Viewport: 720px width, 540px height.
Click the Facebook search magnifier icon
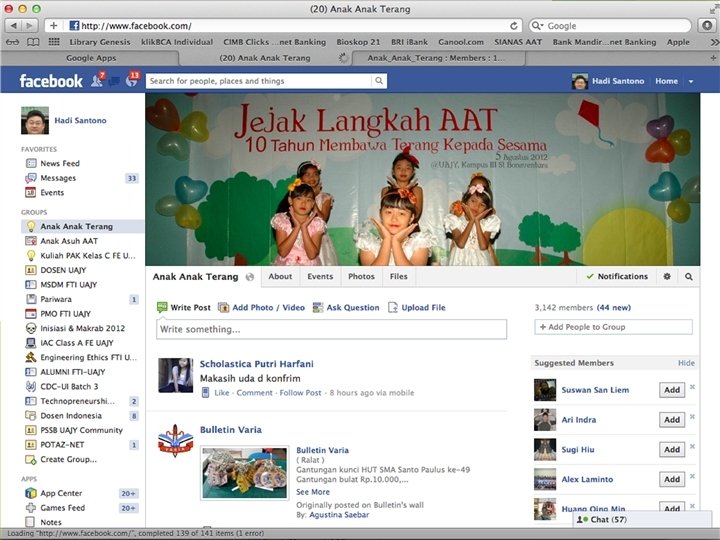[379, 81]
